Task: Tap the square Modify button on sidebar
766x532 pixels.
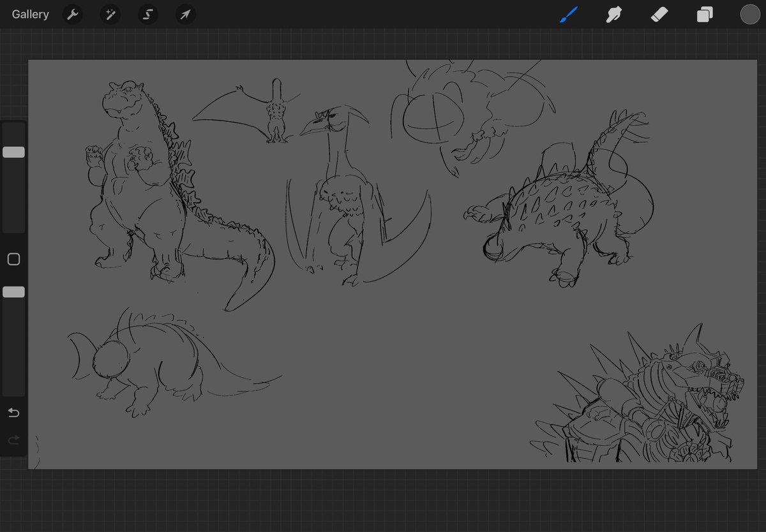Action: 13,259
